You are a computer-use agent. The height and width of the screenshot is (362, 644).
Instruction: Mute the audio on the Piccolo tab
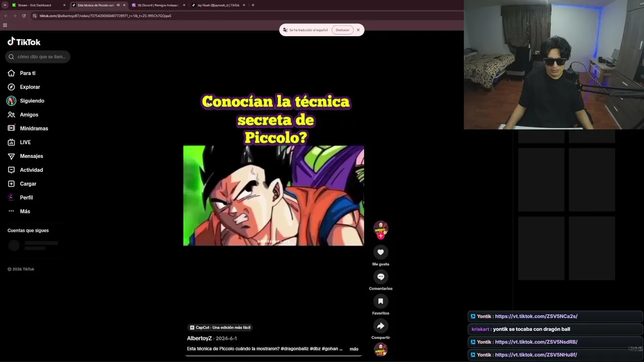tap(118, 5)
